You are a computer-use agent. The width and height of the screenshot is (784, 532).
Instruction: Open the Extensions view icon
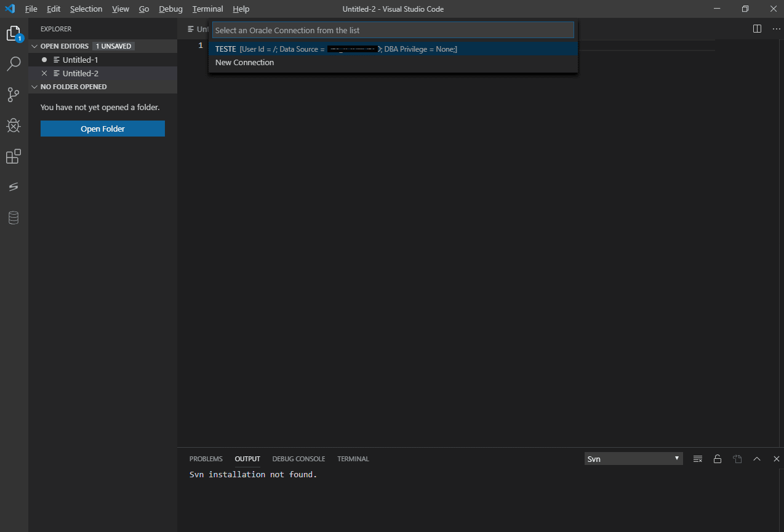[14, 156]
